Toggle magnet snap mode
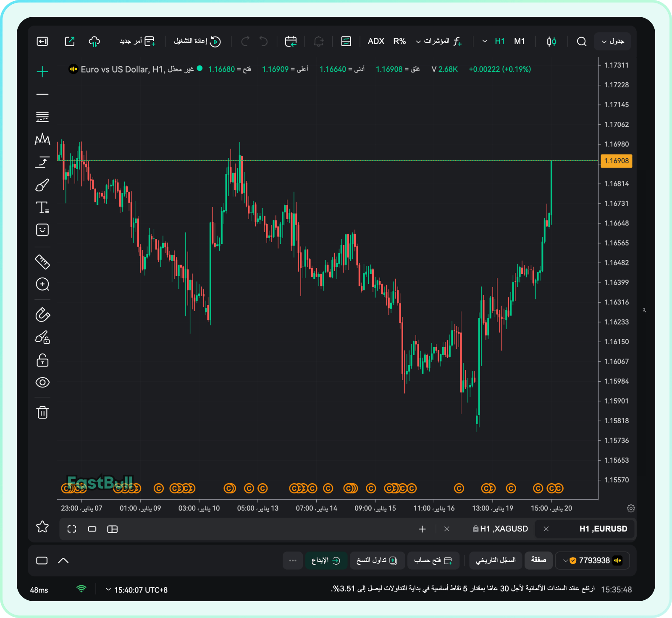This screenshot has height=618, width=672. point(42,314)
